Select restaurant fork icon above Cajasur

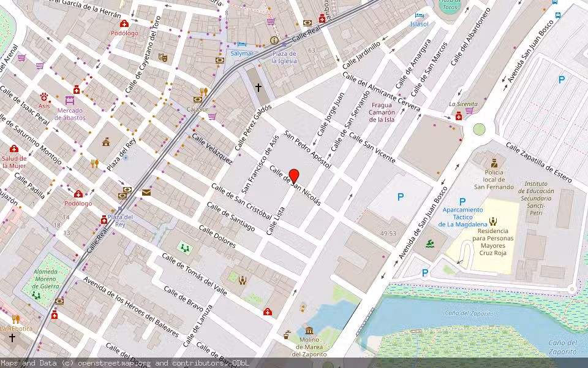pyautogui.click(x=203, y=92)
